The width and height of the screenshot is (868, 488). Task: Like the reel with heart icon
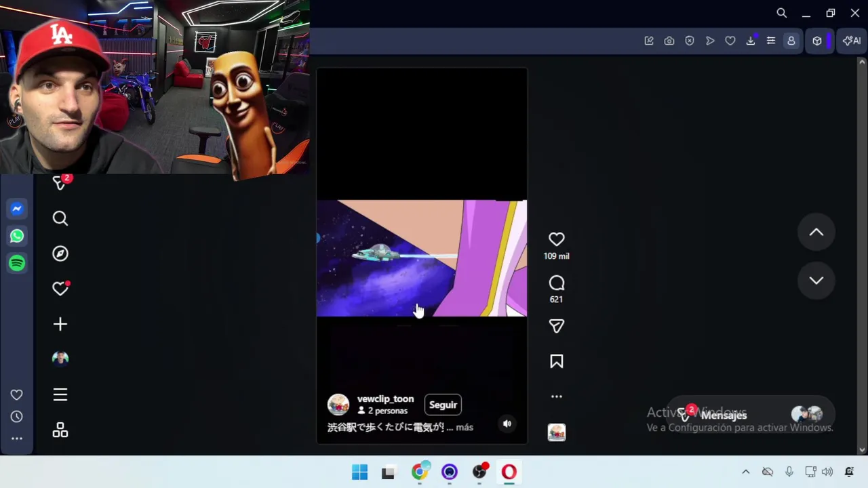tap(557, 239)
